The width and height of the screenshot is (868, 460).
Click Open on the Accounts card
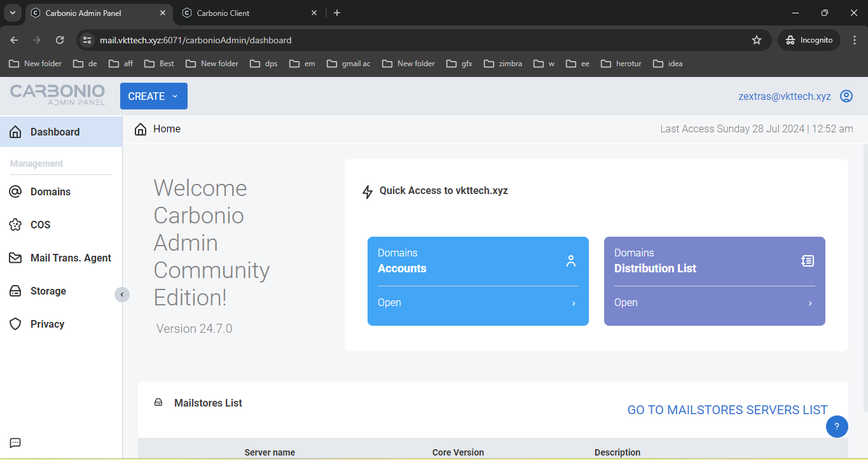coord(389,303)
